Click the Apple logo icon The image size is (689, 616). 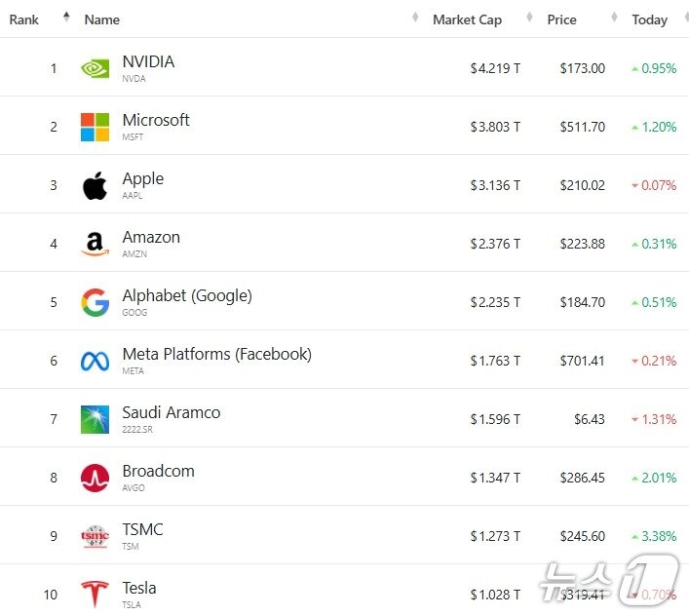[95, 185]
